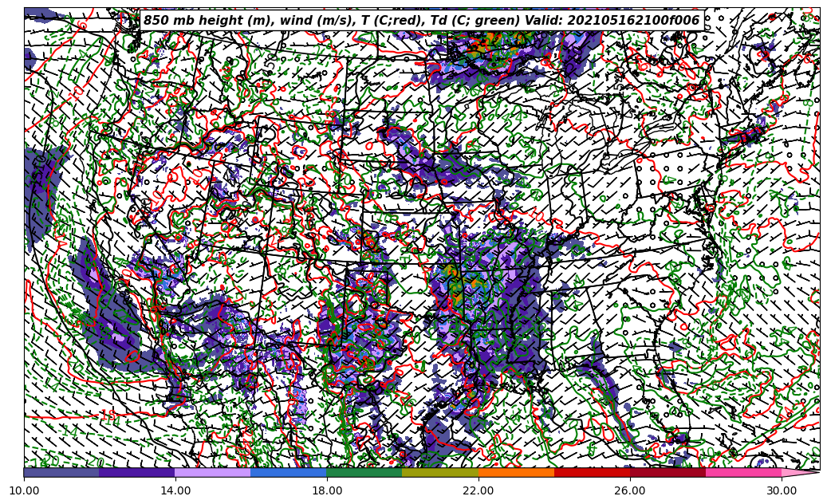Select the 22.00 colorbar tick label
The image size is (827, 504).
(x=478, y=490)
